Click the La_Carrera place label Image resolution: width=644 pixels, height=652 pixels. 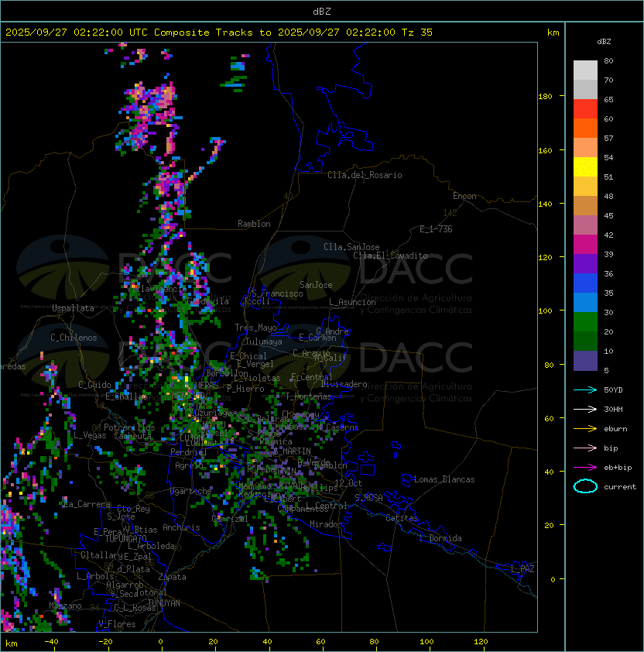pyautogui.click(x=87, y=504)
